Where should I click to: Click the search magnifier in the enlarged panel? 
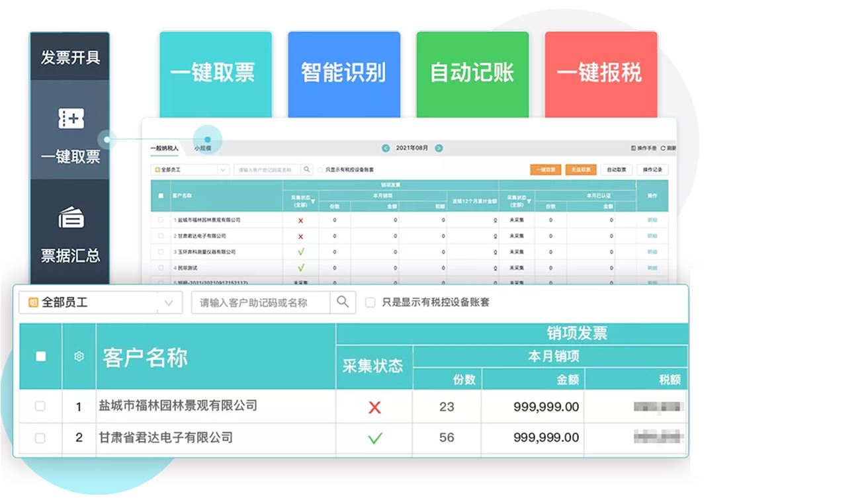[x=342, y=302]
